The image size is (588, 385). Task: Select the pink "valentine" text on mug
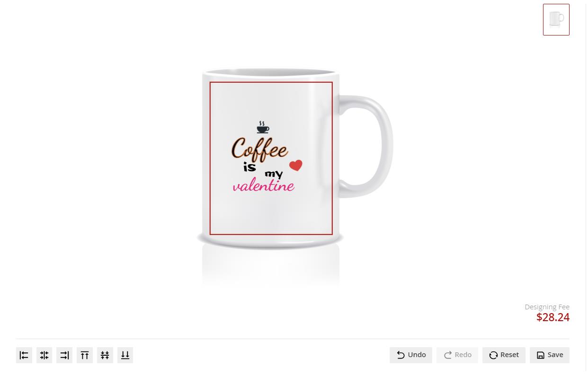pyautogui.click(x=264, y=186)
